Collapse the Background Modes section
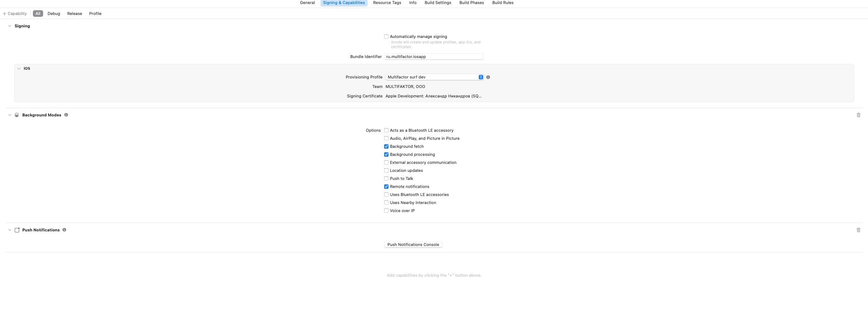Image resolution: width=868 pixels, height=323 pixels. click(x=10, y=115)
